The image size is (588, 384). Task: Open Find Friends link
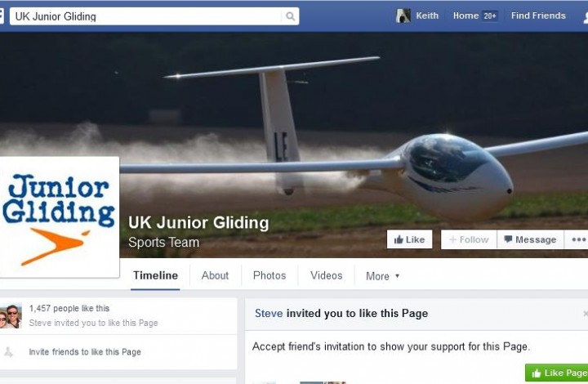point(538,16)
